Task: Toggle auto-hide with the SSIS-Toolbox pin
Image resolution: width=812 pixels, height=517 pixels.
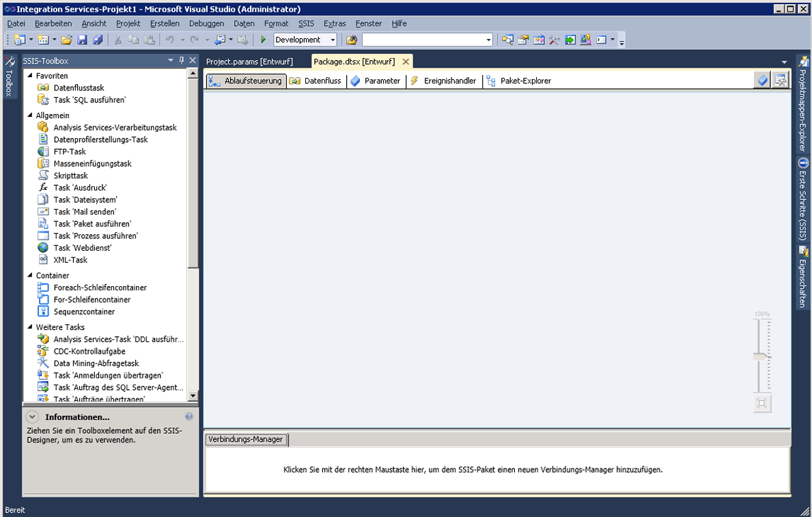Action: 180,60
